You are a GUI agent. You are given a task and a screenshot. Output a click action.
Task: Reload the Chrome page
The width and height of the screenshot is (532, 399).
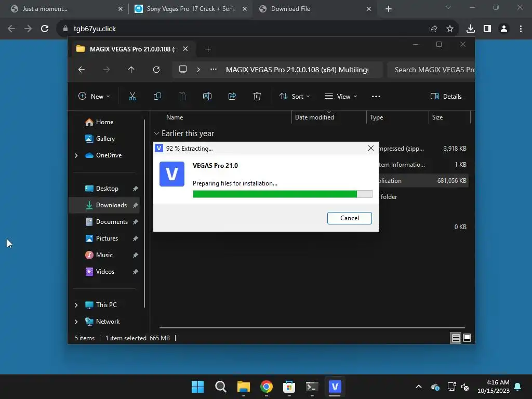click(45, 29)
